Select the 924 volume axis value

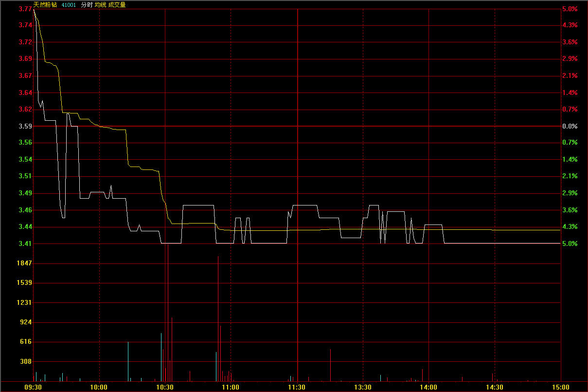point(26,322)
